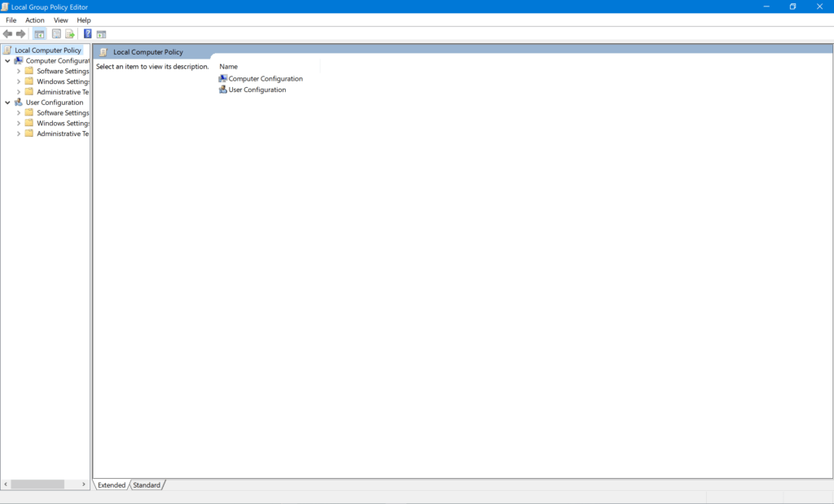Toggle the Show/Hide Console Tree toolbar icon
Image resolution: width=834 pixels, height=504 pixels.
(x=39, y=34)
